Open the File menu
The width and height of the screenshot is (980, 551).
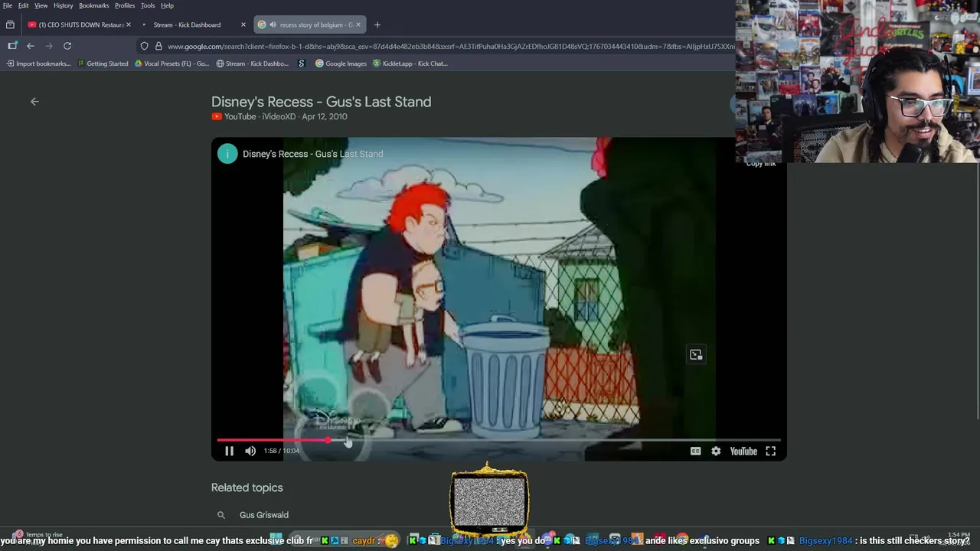click(8, 5)
